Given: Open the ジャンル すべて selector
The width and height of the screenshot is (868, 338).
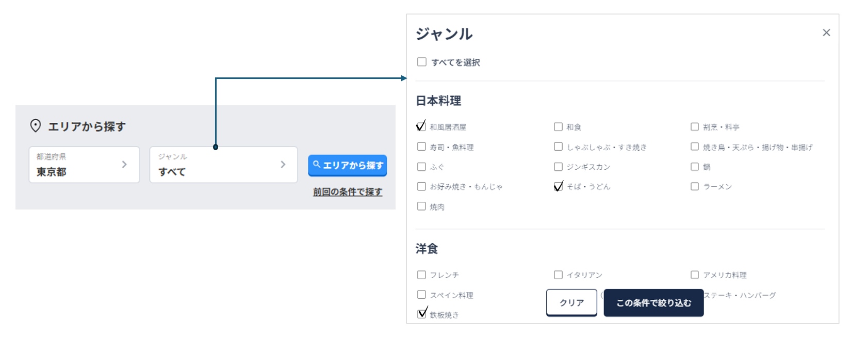Looking at the screenshot, I should click(223, 165).
